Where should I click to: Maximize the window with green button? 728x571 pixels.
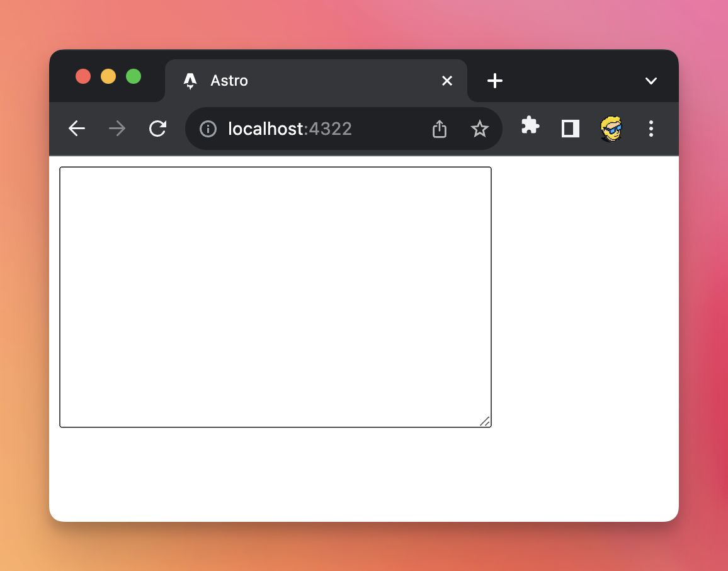(x=134, y=76)
